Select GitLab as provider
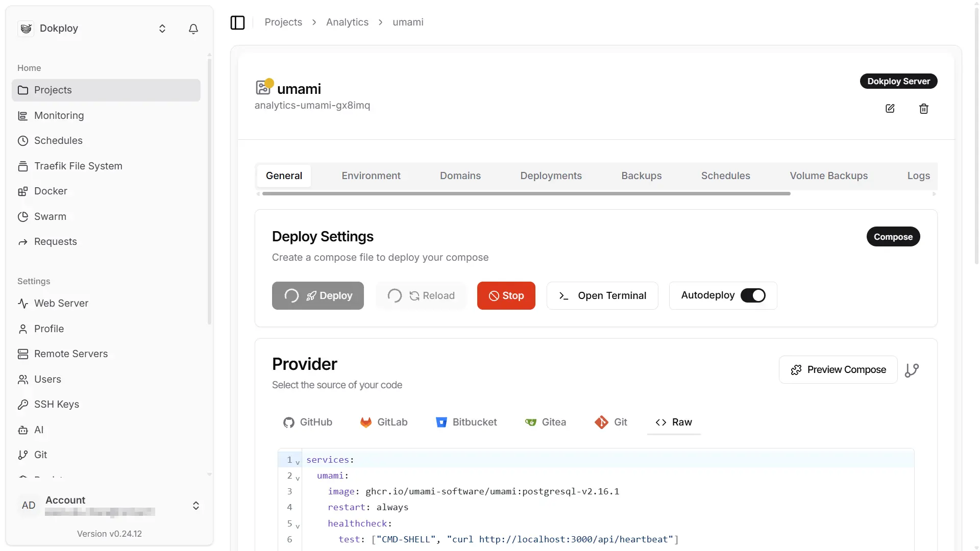 point(384,422)
